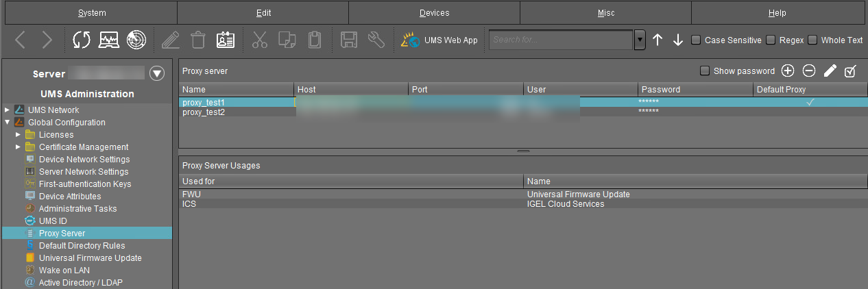
Task: Click the refresh arrows toolbar icon
Action: (82, 40)
